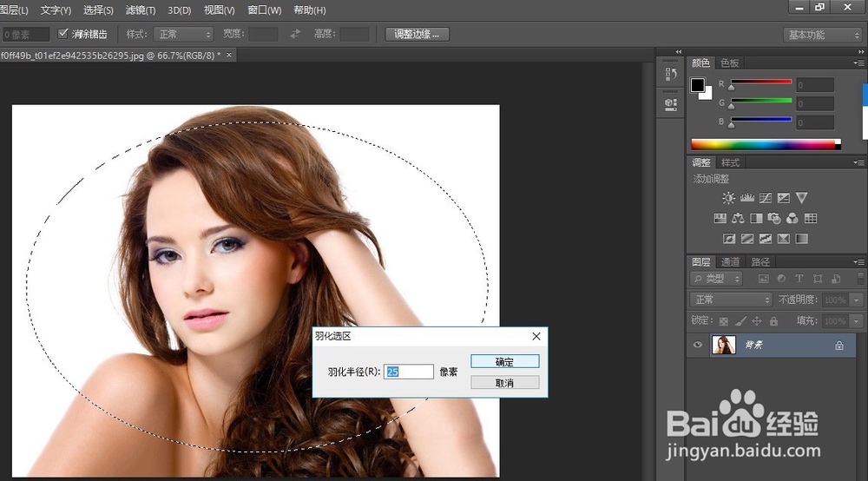Close the 羽化选区 dialog
Image resolution: width=868 pixels, height=481 pixels.
536,336
